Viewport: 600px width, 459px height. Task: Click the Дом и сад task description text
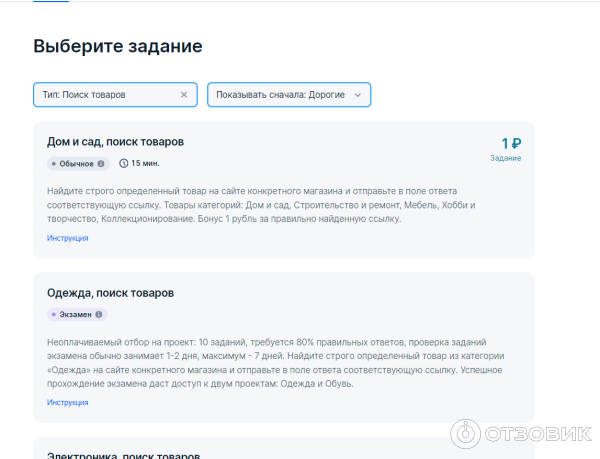point(260,204)
